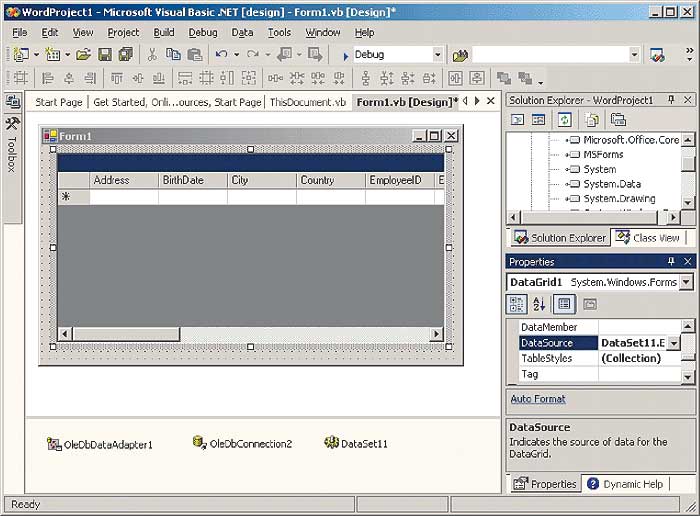
Task: Click the Navigate Backward icon
Action: [x=284, y=54]
